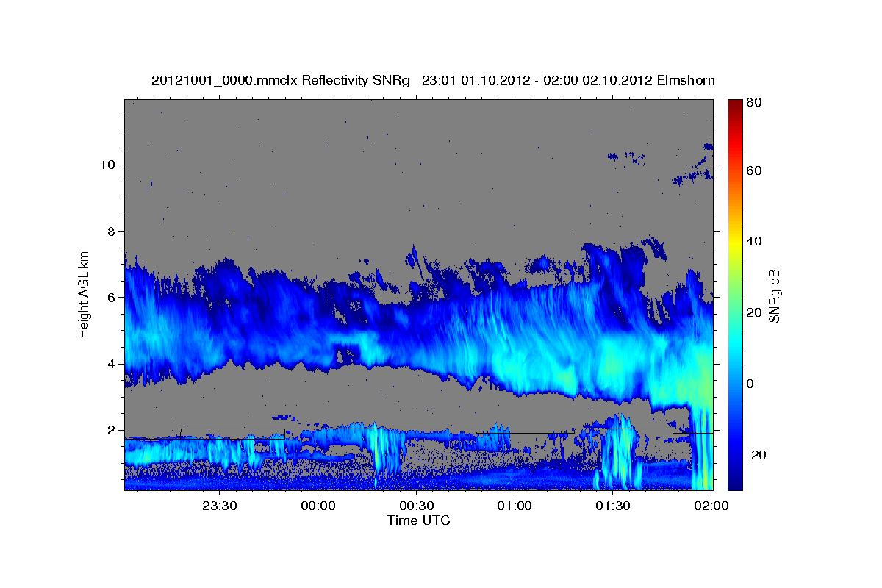Click the height tick label 4
Viewport: 882px width, 588px height.
coord(110,364)
